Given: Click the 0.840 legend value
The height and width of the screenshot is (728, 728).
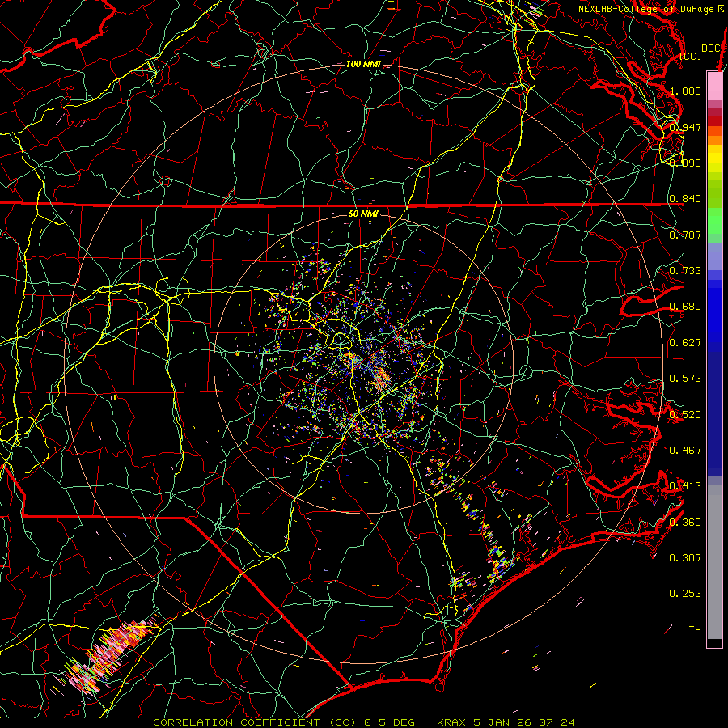Looking at the screenshot, I should [x=685, y=199].
